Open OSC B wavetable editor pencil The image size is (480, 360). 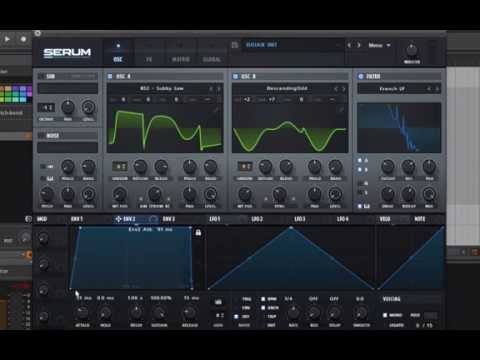tap(341, 110)
